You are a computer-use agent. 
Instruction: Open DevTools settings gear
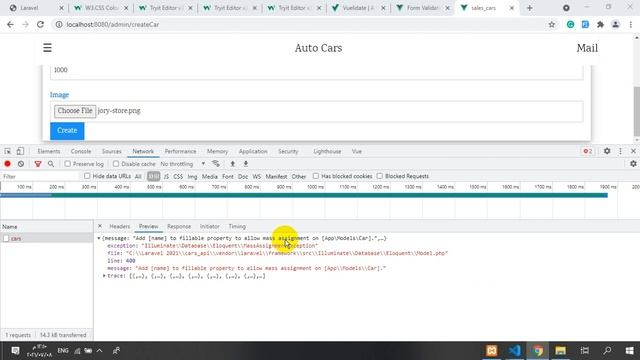(607, 151)
